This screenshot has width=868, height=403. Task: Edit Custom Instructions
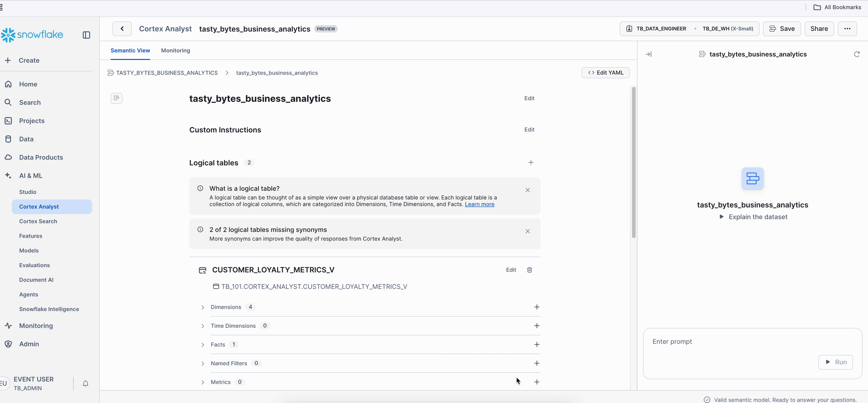click(x=529, y=130)
